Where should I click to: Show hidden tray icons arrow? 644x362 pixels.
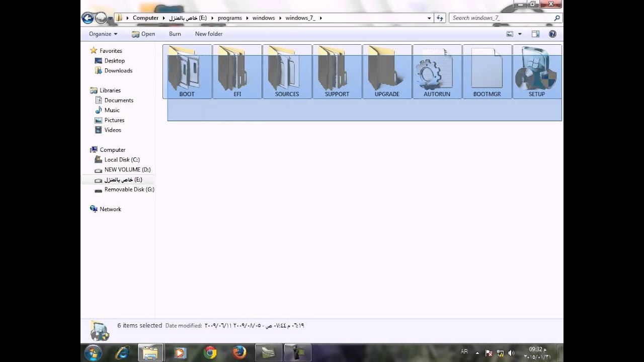(x=477, y=353)
